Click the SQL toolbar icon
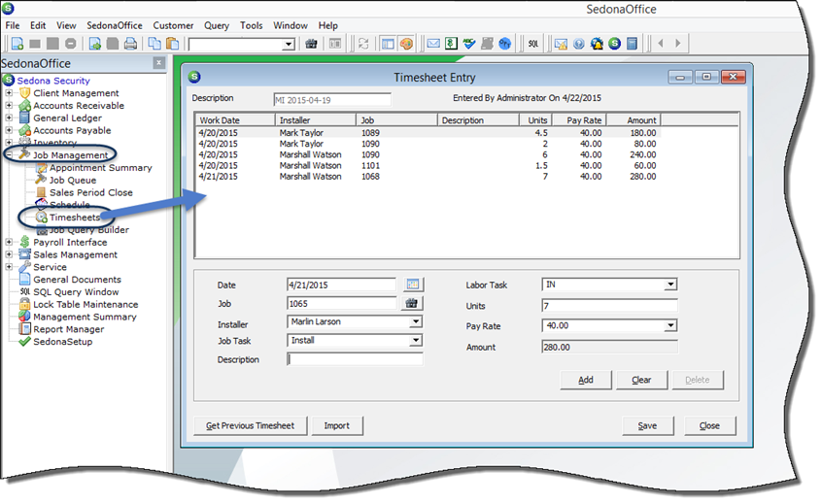 533,44
